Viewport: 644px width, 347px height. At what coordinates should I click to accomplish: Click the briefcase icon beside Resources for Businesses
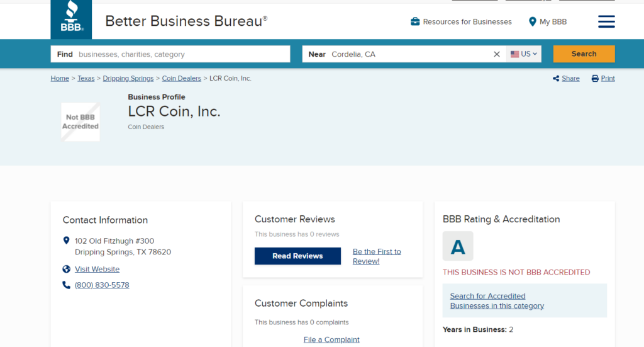point(415,21)
